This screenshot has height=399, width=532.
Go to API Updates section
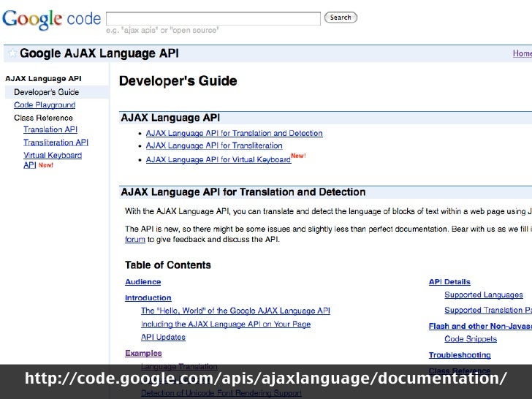point(163,337)
